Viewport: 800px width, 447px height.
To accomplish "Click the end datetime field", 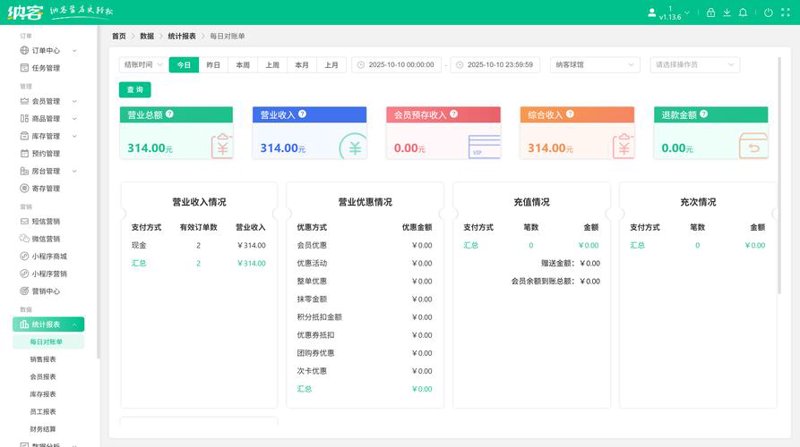I will pos(495,65).
